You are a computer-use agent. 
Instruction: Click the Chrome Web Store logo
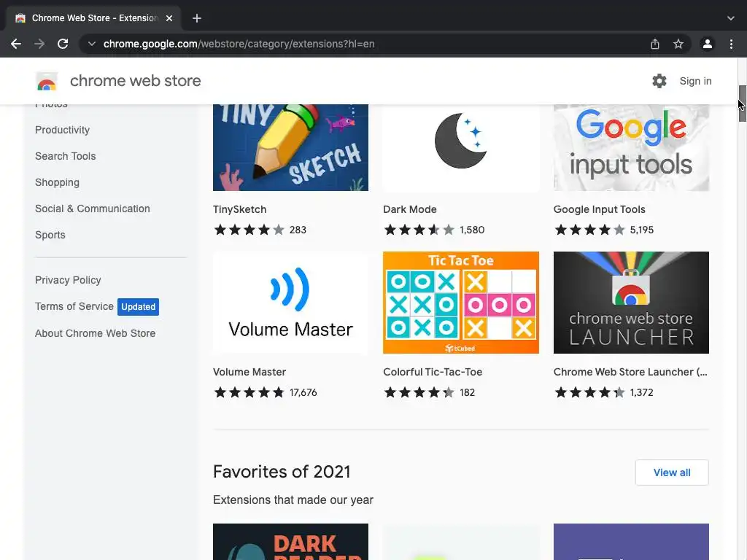tap(47, 82)
